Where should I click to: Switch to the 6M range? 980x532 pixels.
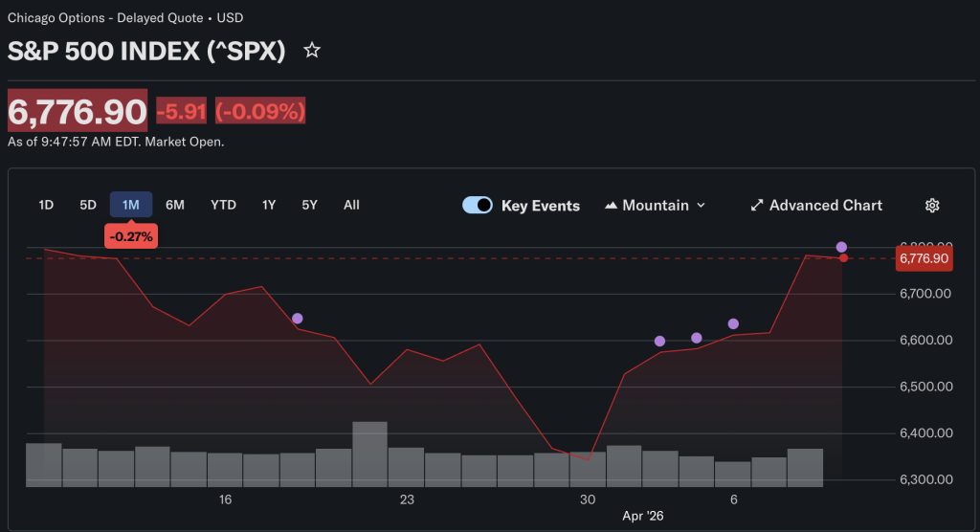coord(175,205)
